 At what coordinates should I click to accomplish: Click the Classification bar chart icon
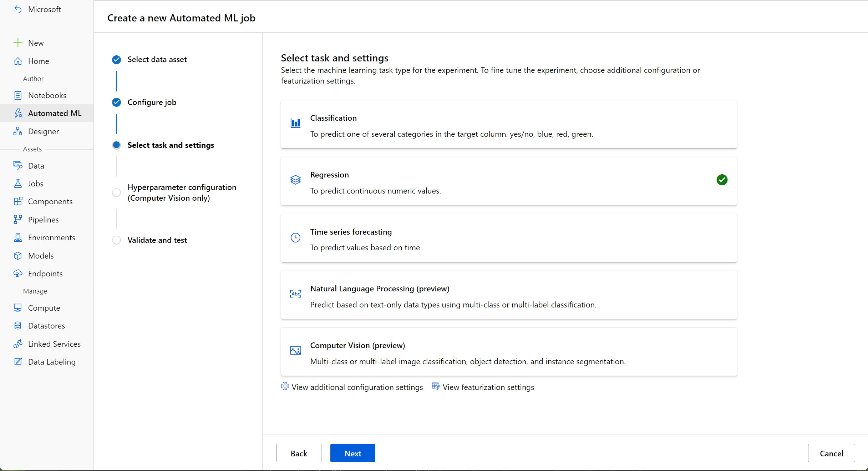point(295,123)
